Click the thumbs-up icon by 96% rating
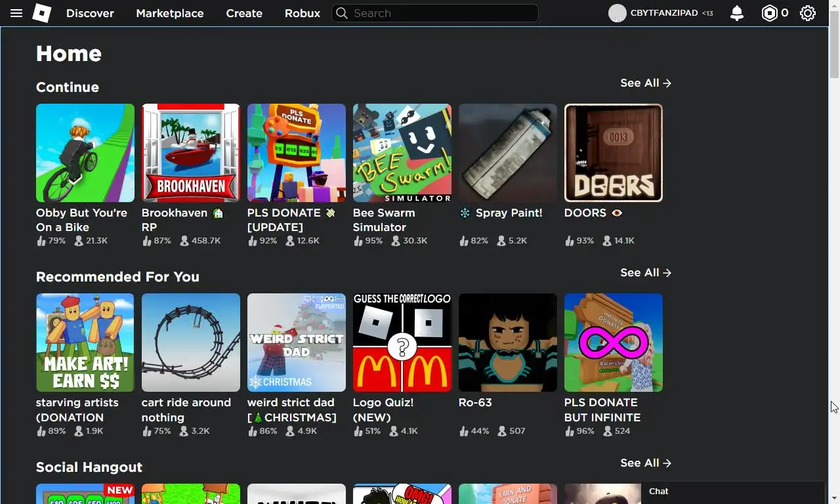Viewport: 840px width, 504px height. (x=570, y=431)
